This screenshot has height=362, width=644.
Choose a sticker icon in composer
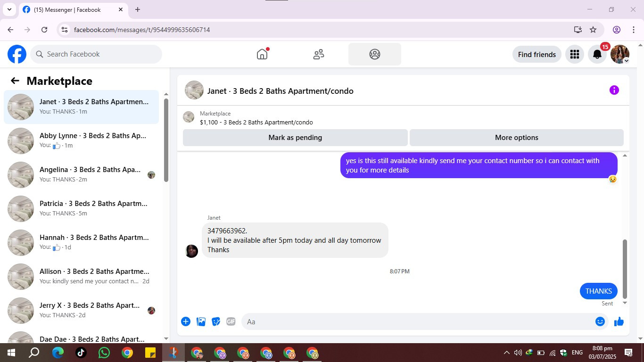(x=216, y=321)
